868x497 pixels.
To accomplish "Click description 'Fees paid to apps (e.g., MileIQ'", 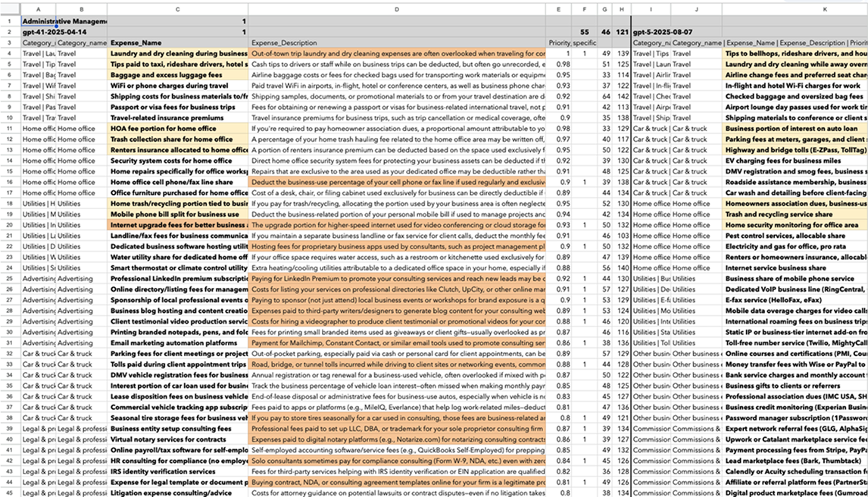I will pyautogui.click(x=397, y=408).
